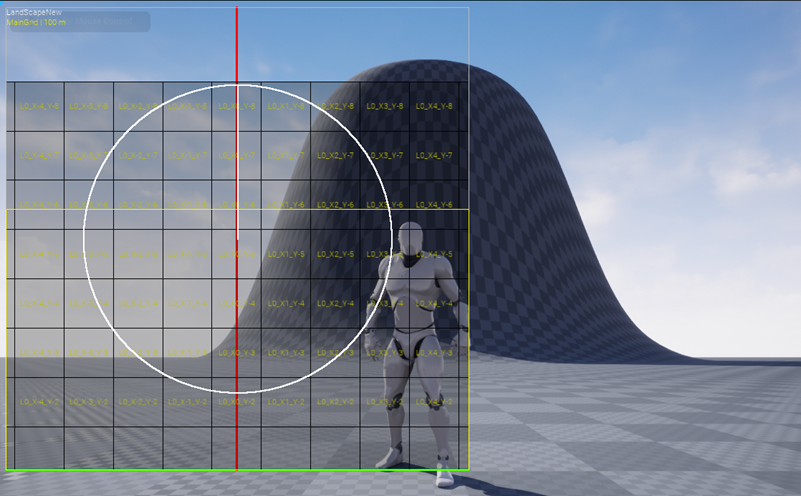Select grid cell L0_X-2_Y-8
The height and width of the screenshot is (496, 801).
138,106
